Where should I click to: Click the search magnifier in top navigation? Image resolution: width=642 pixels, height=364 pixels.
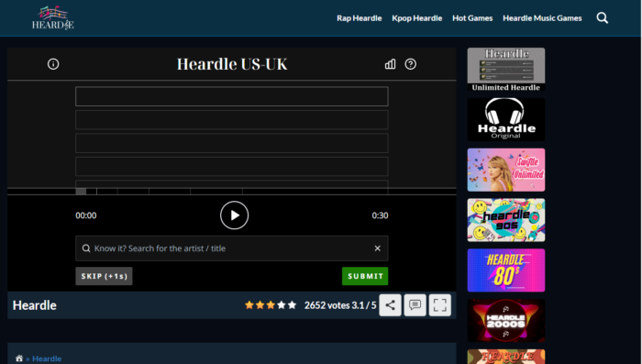[603, 18]
